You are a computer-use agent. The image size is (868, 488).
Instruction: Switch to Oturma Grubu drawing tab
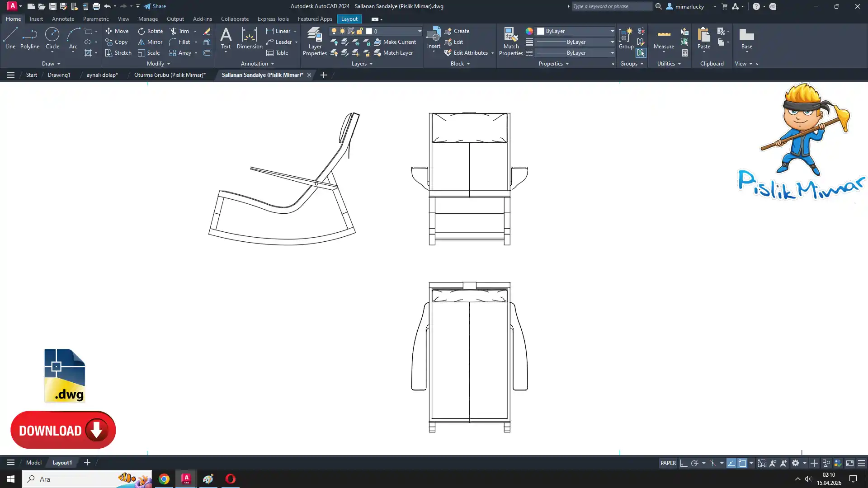pyautogui.click(x=170, y=75)
